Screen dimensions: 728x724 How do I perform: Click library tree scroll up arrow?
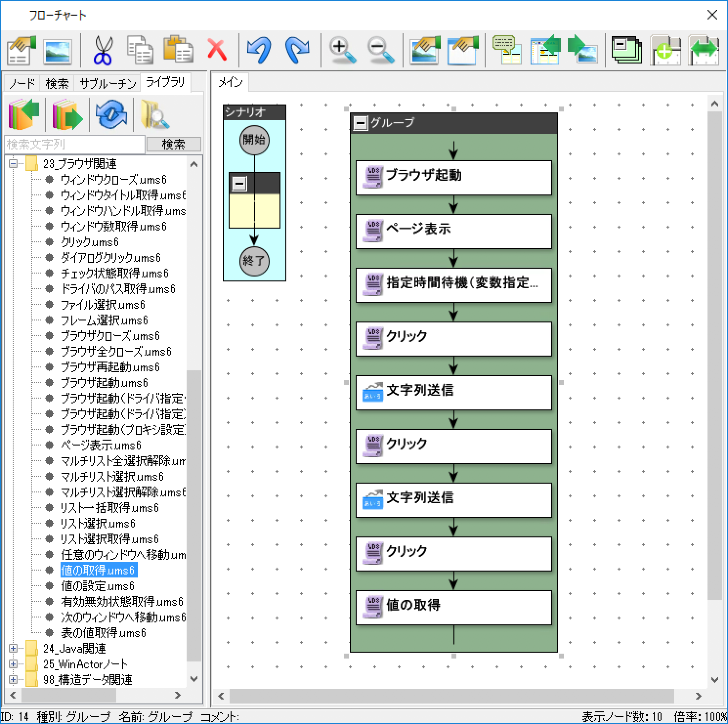194,165
